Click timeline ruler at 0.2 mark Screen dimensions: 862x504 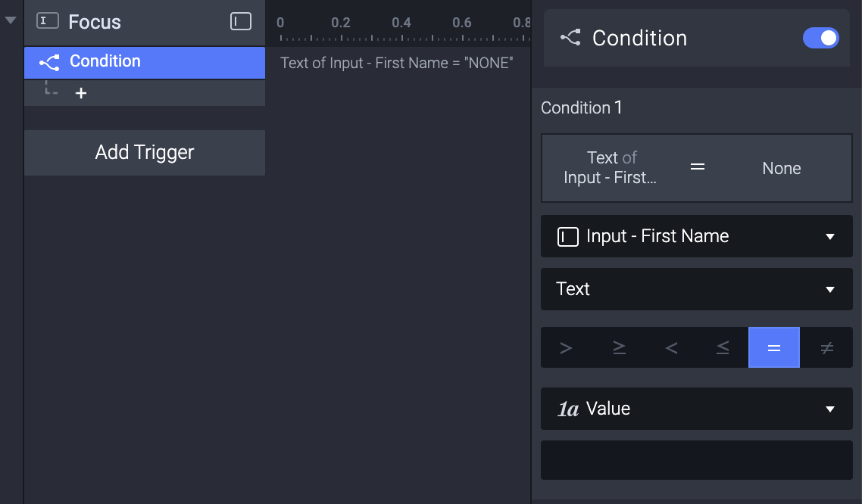point(341,23)
